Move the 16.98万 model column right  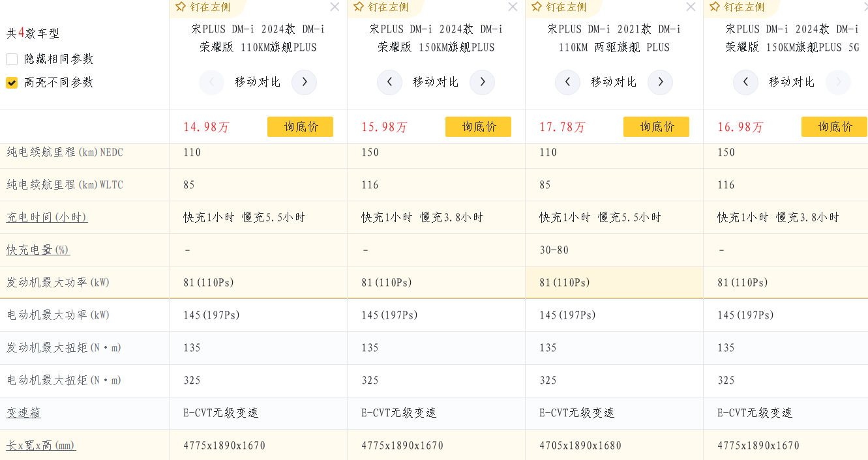[x=838, y=82]
